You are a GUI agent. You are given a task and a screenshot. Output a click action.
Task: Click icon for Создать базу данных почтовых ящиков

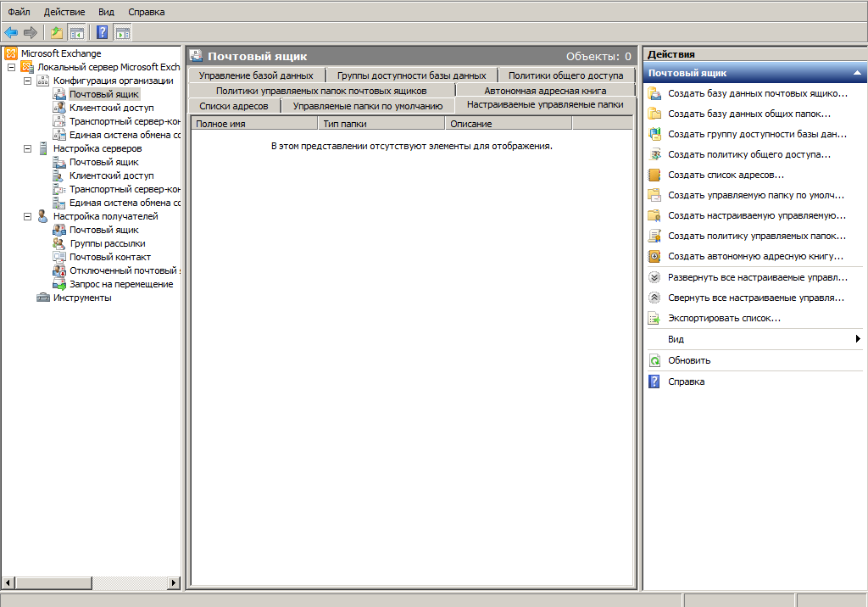point(654,93)
